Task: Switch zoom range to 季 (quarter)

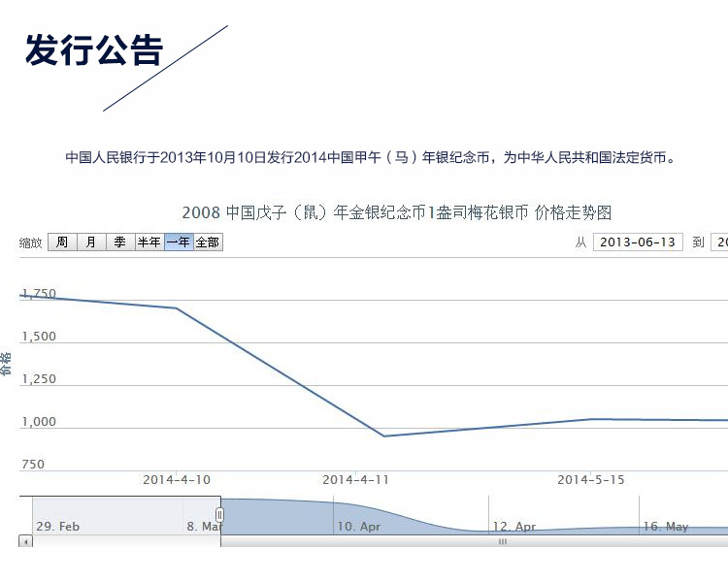Action: [x=119, y=242]
